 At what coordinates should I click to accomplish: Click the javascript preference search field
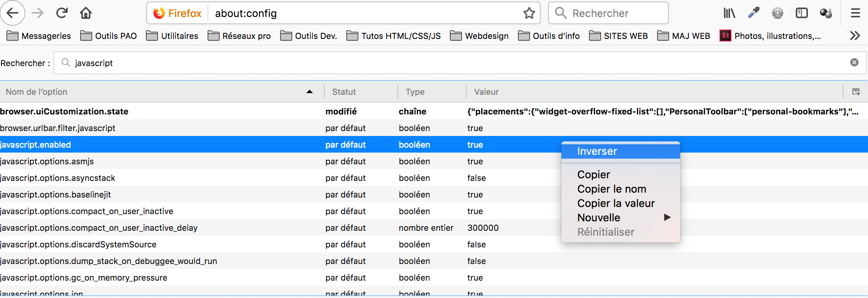click(459, 63)
